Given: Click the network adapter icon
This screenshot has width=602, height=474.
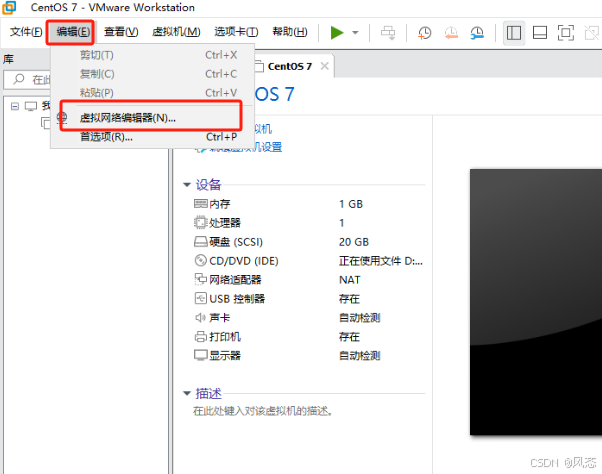Looking at the screenshot, I should [200, 279].
